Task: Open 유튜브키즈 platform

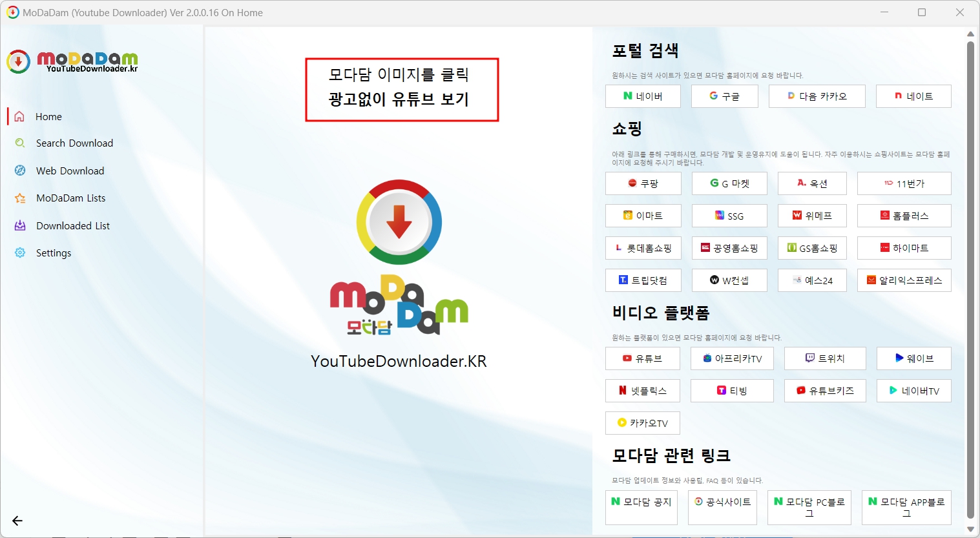Action: point(825,391)
